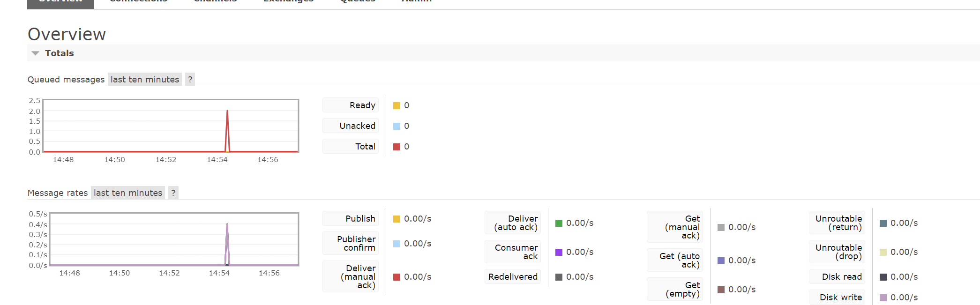Click the green Deliver (auto ack) square

(x=559, y=223)
